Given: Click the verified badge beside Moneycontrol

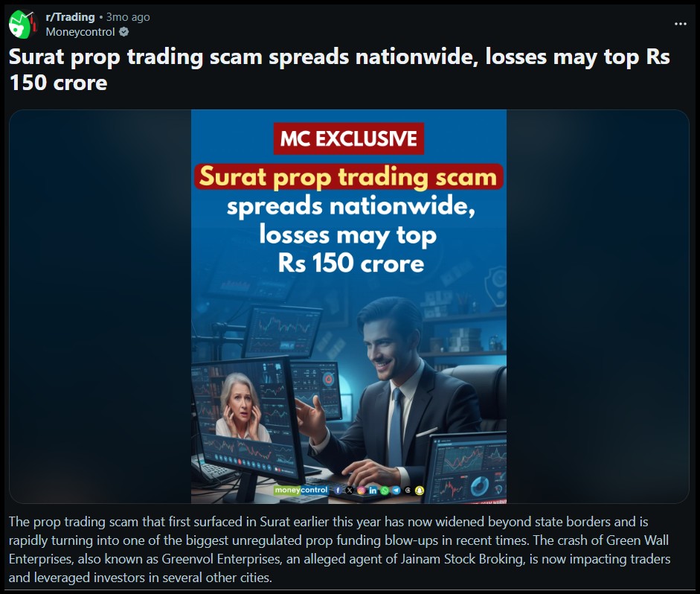Looking at the screenshot, I should coord(124,32).
